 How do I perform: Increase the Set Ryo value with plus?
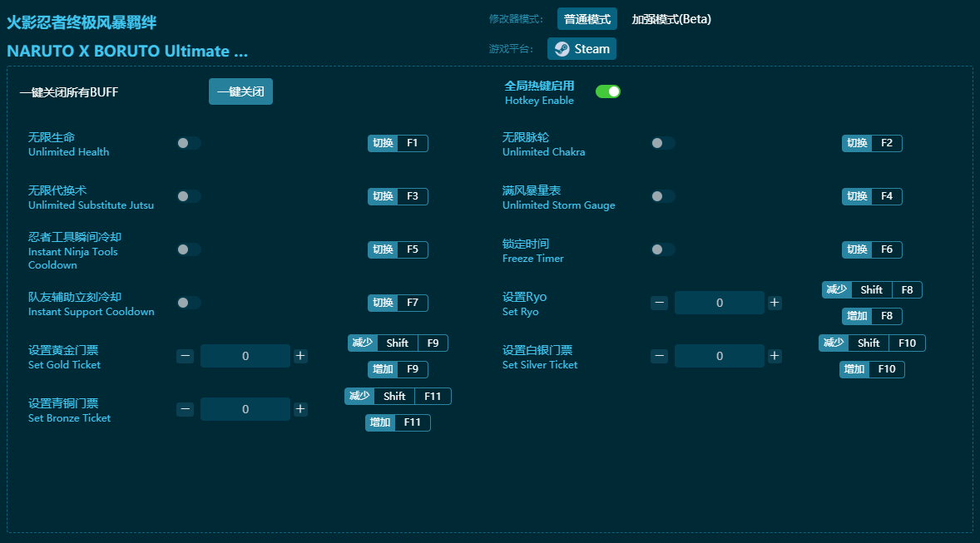tap(775, 303)
